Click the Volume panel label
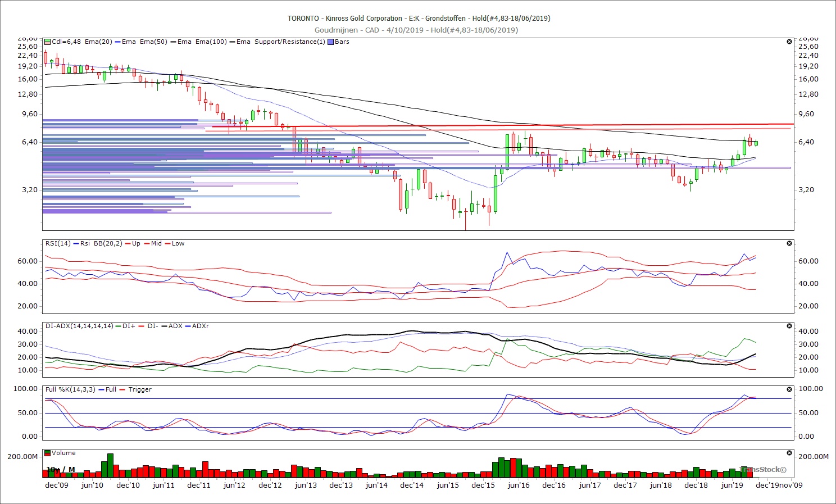The height and width of the screenshot is (504, 836). tap(64, 453)
